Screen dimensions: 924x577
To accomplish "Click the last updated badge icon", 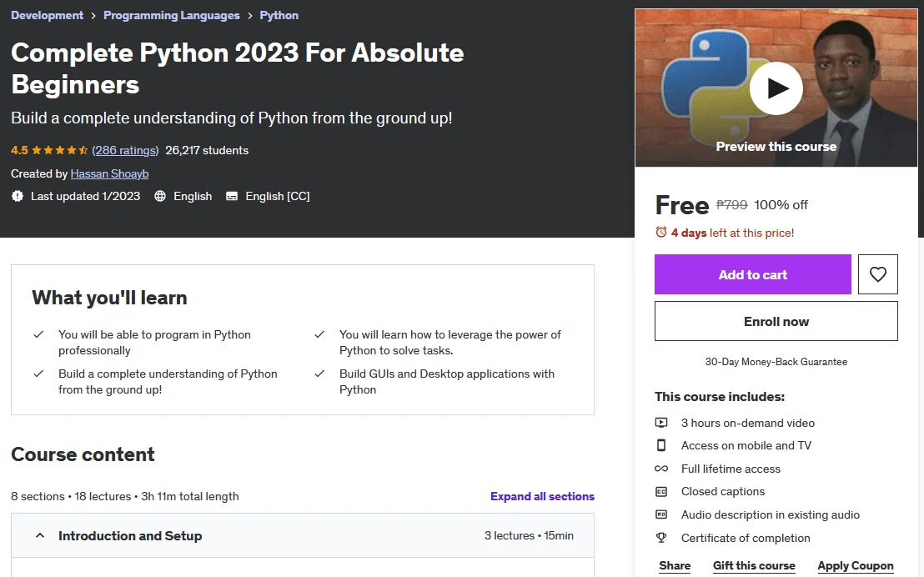I will [17, 196].
